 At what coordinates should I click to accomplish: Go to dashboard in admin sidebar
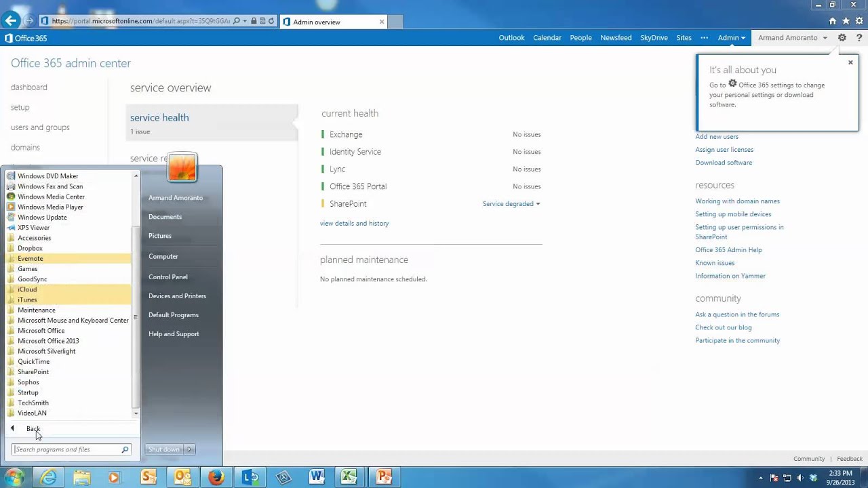click(x=29, y=87)
